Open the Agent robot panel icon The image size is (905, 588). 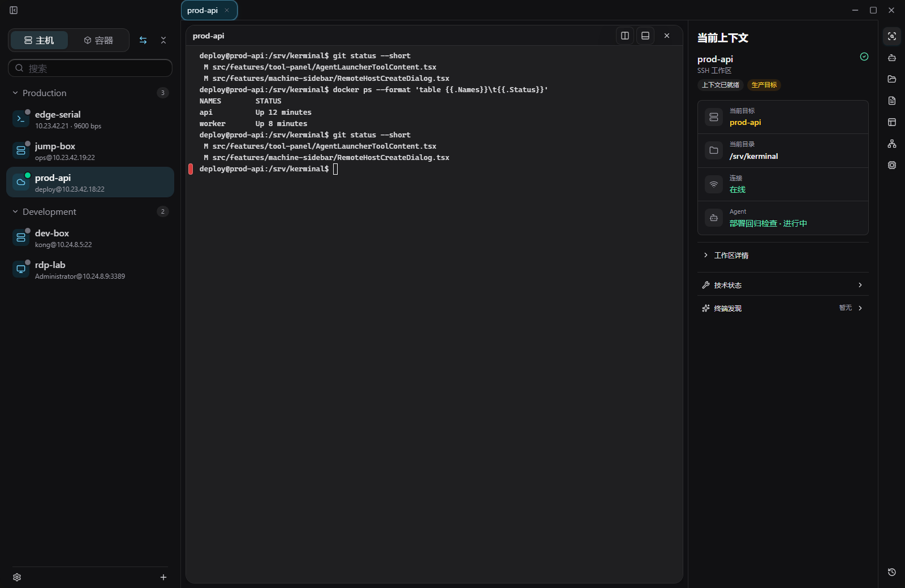(x=892, y=58)
